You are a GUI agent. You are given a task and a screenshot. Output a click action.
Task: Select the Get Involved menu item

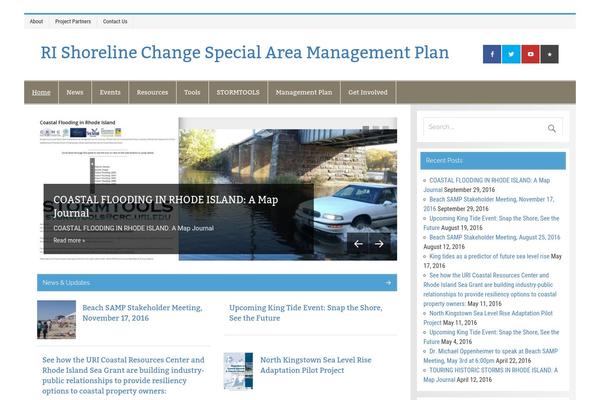[x=367, y=92]
